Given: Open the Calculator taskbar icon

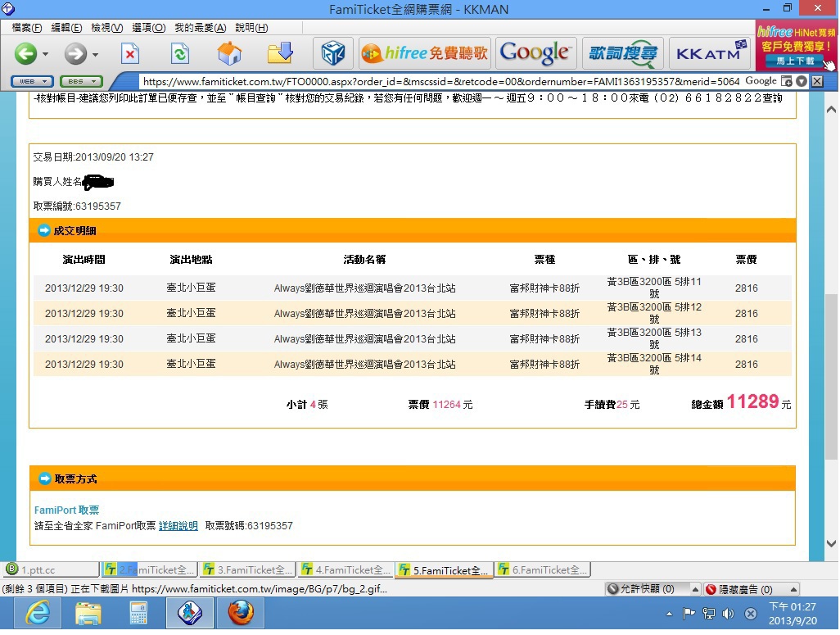Looking at the screenshot, I should (x=138, y=613).
